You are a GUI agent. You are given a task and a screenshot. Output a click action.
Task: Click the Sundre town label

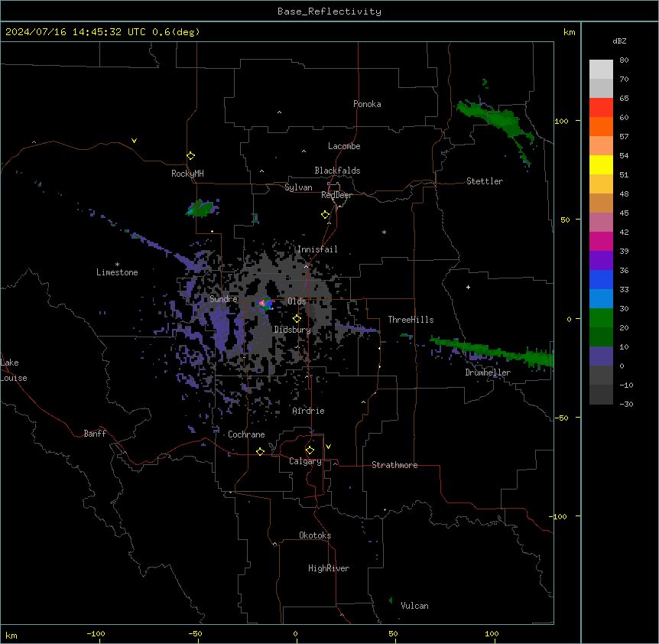pyautogui.click(x=223, y=299)
